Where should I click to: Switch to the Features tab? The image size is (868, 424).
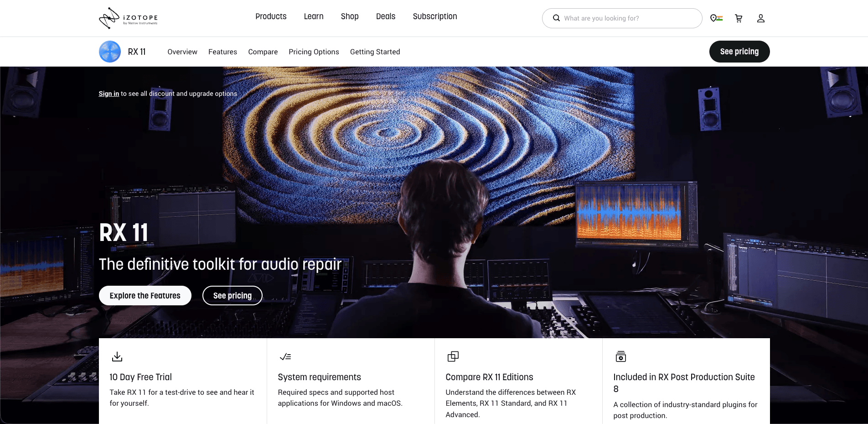click(x=222, y=52)
